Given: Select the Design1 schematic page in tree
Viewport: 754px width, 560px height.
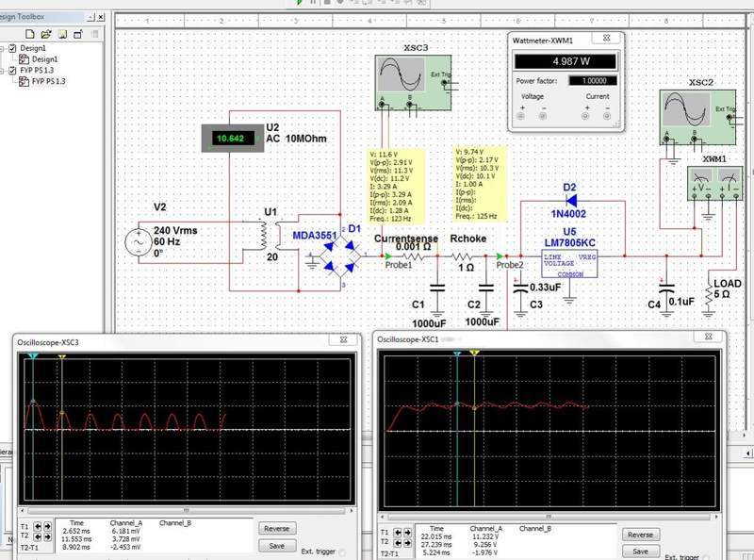Looking at the screenshot, I should click(44, 59).
